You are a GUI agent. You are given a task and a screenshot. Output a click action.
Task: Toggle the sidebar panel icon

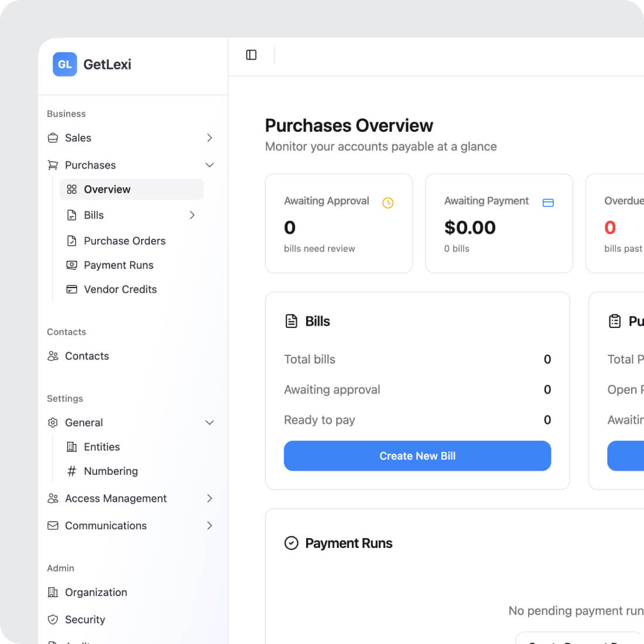coord(251,55)
